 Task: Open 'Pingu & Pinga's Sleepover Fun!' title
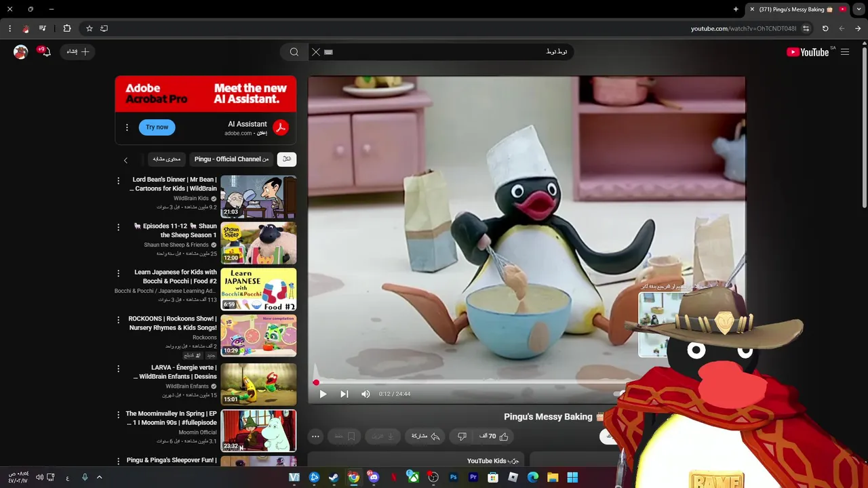[x=172, y=460]
